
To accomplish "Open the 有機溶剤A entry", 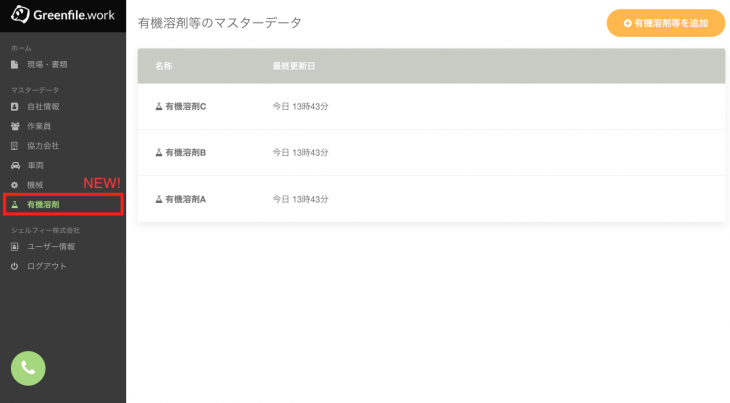I will [431, 199].
